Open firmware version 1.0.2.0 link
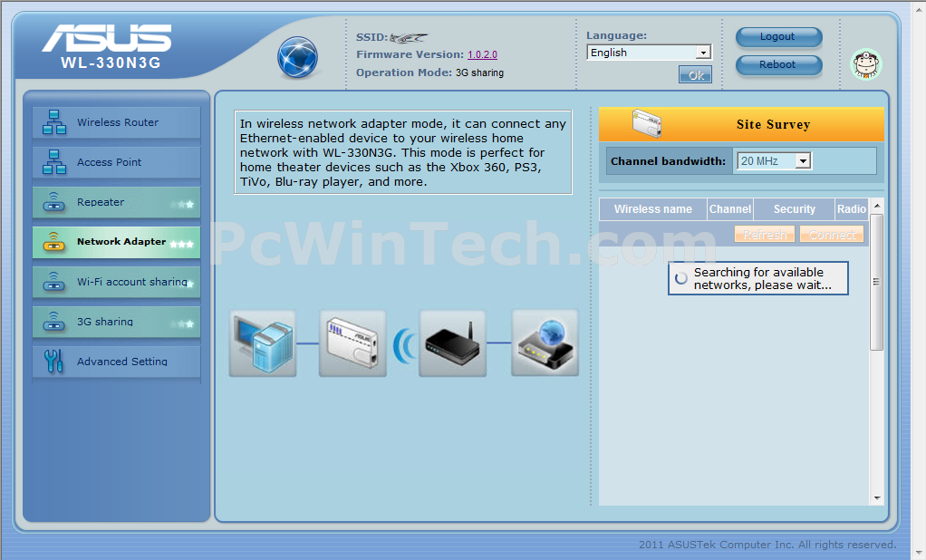This screenshot has width=926, height=560. coord(483,54)
